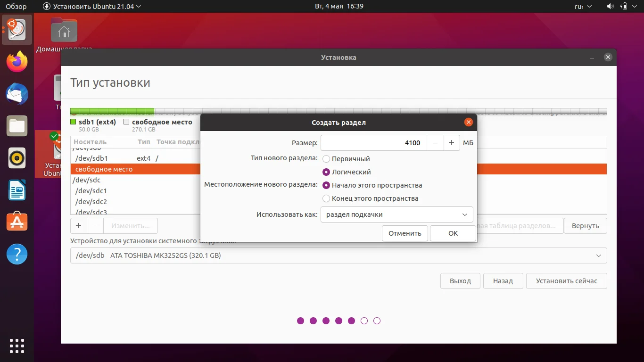This screenshot has height=362, width=644.
Task: Open the Files file manager in dock
Action: pyautogui.click(x=17, y=126)
